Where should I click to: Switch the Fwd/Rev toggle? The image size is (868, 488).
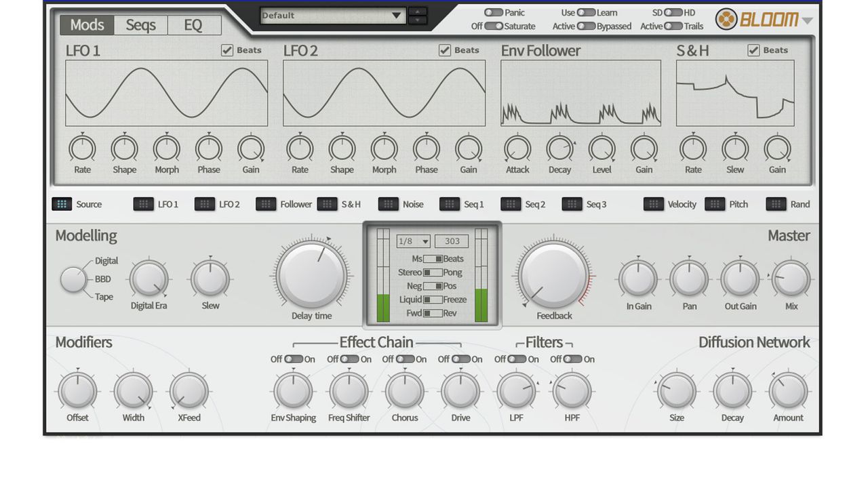click(433, 313)
